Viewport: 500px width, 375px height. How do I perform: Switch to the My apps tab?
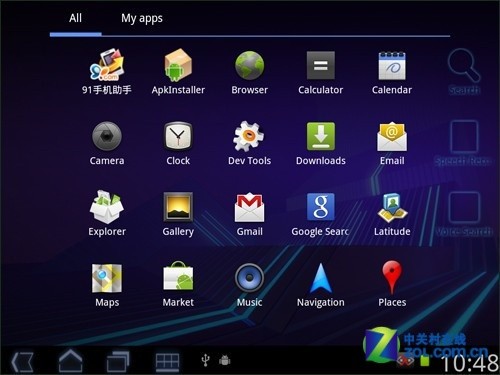142,19
